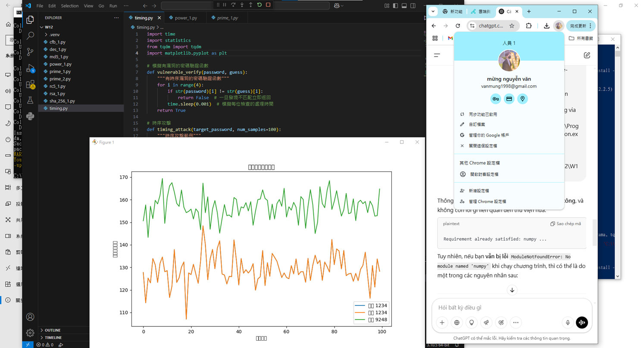Viewport: 644px width, 348px height.
Task: Click the ChatGPT voice mode button
Action: point(582,322)
